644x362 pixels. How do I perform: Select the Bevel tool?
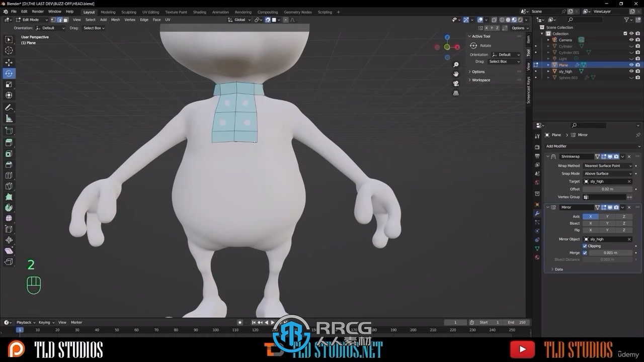click(x=9, y=165)
